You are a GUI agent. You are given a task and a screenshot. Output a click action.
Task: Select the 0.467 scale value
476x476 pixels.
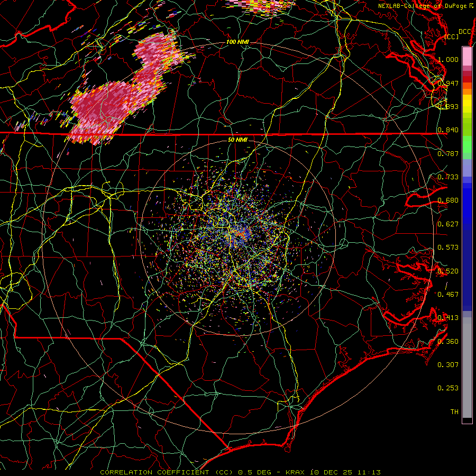tap(448, 295)
